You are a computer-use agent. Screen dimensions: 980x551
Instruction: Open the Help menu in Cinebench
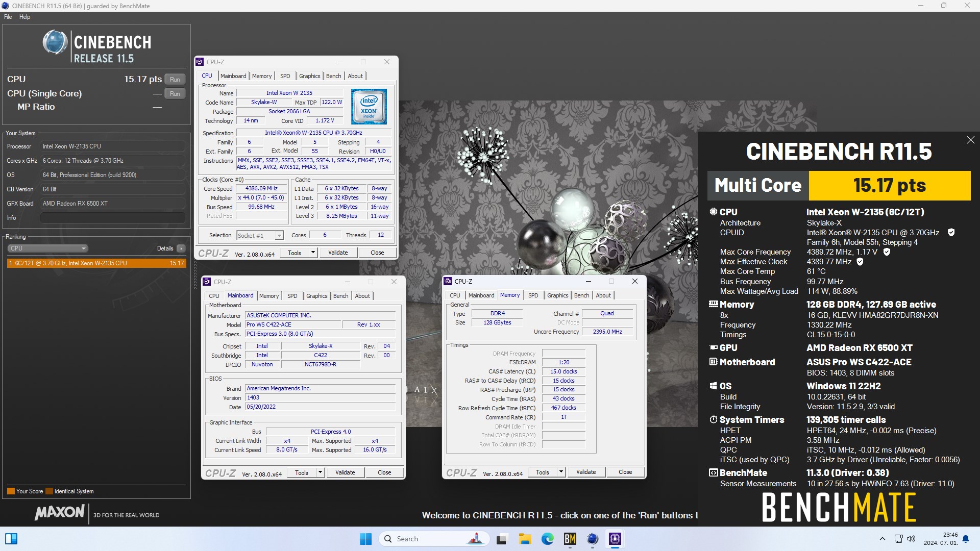24,17
